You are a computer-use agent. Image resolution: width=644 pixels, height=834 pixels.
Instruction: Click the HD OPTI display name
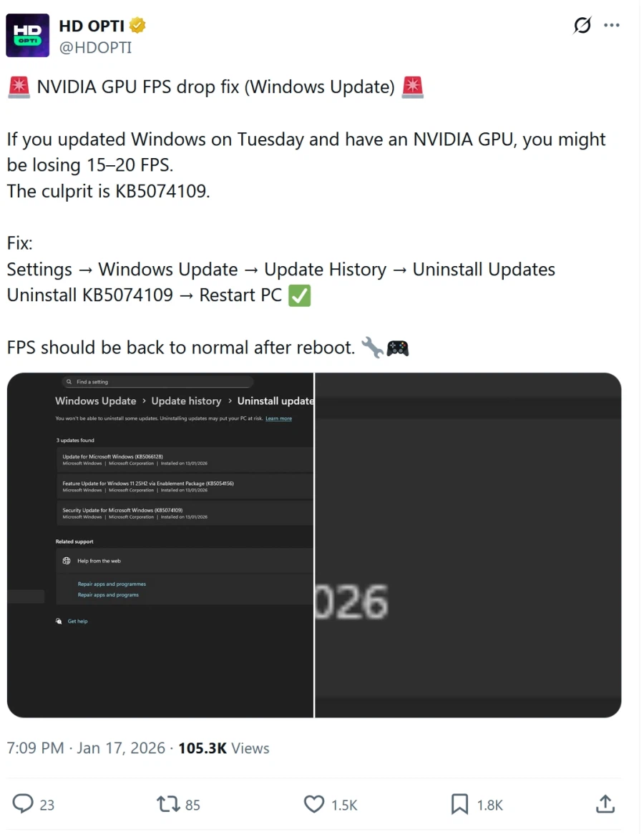(92, 26)
